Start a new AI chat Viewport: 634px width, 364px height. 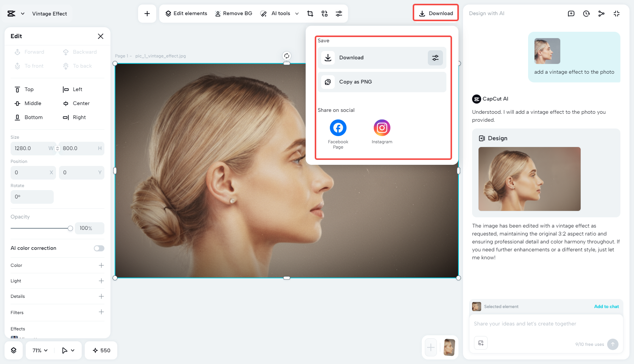click(x=571, y=14)
